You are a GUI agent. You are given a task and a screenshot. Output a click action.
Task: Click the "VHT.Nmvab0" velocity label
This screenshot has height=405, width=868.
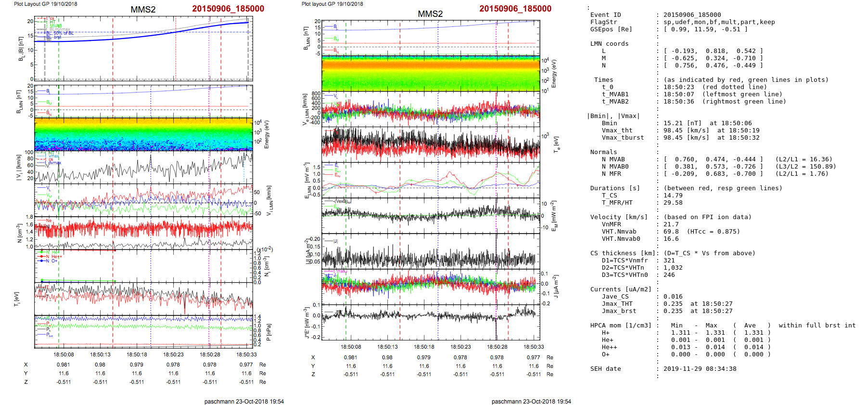click(621, 239)
